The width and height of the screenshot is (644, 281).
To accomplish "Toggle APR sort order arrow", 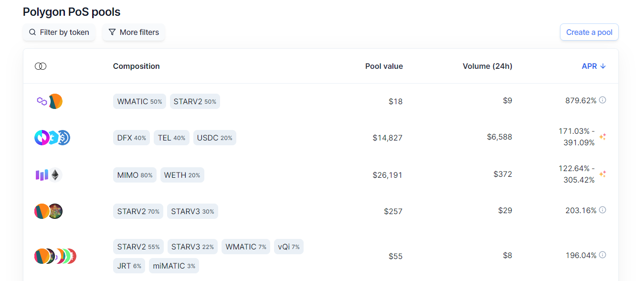I will click(603, 66).
